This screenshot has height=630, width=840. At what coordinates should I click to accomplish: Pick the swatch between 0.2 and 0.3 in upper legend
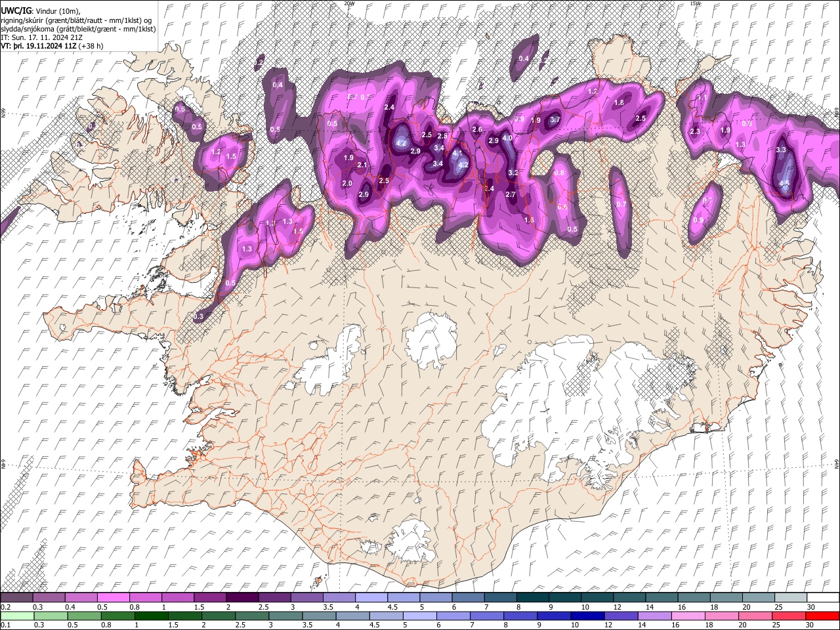pyautogui.click(x=18, y=598)
